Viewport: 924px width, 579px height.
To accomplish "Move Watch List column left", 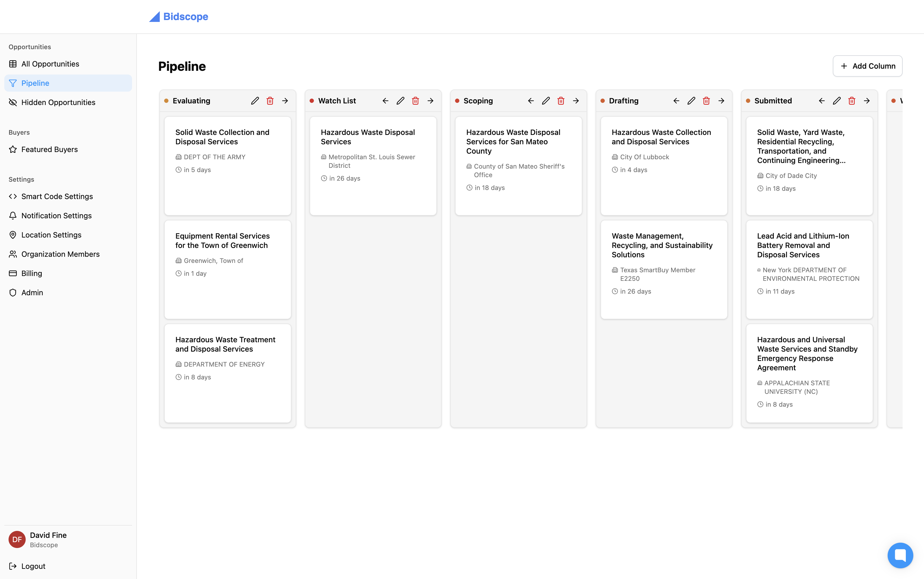I will coord(385,101).
